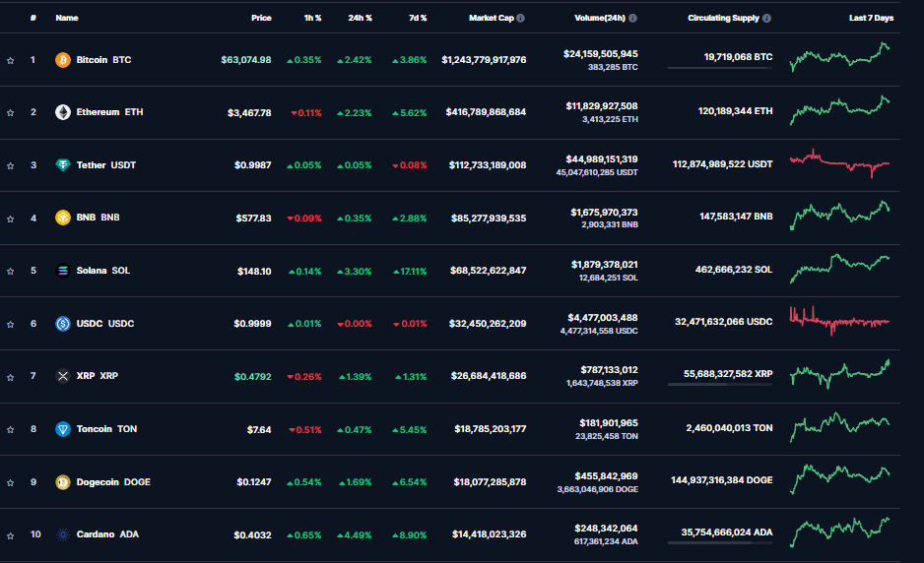The width and height of the screenshot is (924, 563).
Task: Open USDC 7-day sparkline chart
Action: click(x=839, y=321)
